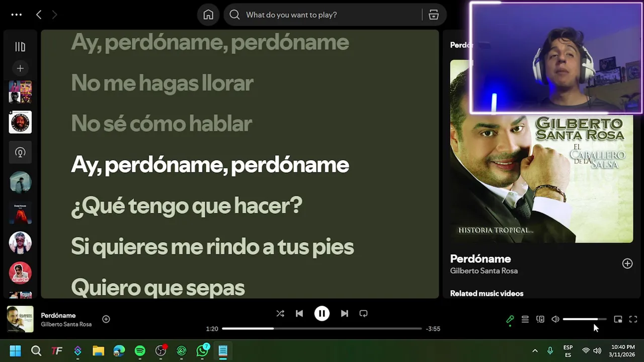Switch to Spotify from the taskbar
The width and height of the screenshot is (644, 362).
140,351
